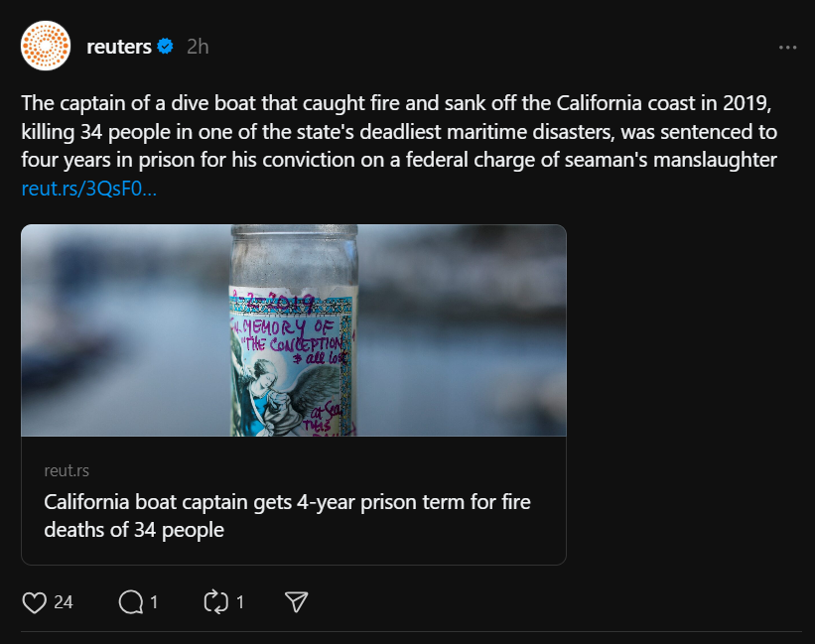Share the post via the send icon
Image resolution: width=815 pixels, height=644 pixels.
295,600
